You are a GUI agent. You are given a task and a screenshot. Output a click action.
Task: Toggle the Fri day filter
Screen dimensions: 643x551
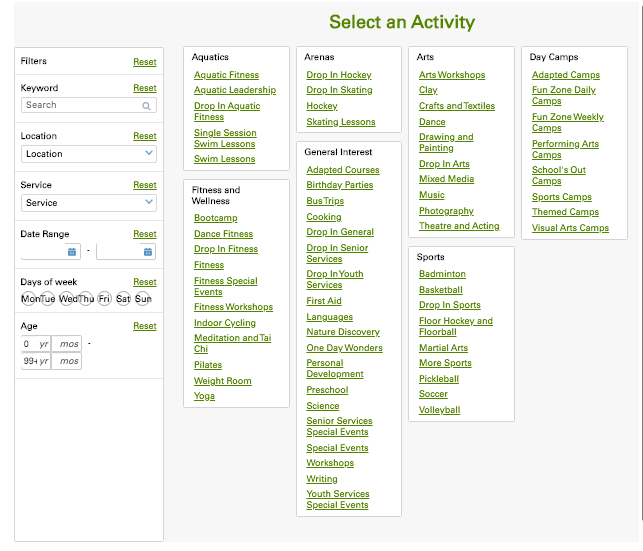click(x=104, y=299)
